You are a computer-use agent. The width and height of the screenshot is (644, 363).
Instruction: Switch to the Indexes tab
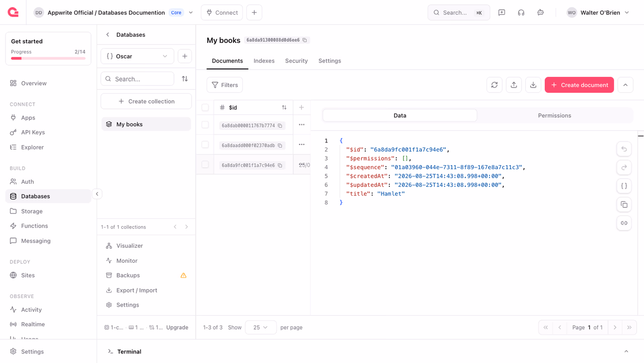pyautogui.click(x=264, y=61)
